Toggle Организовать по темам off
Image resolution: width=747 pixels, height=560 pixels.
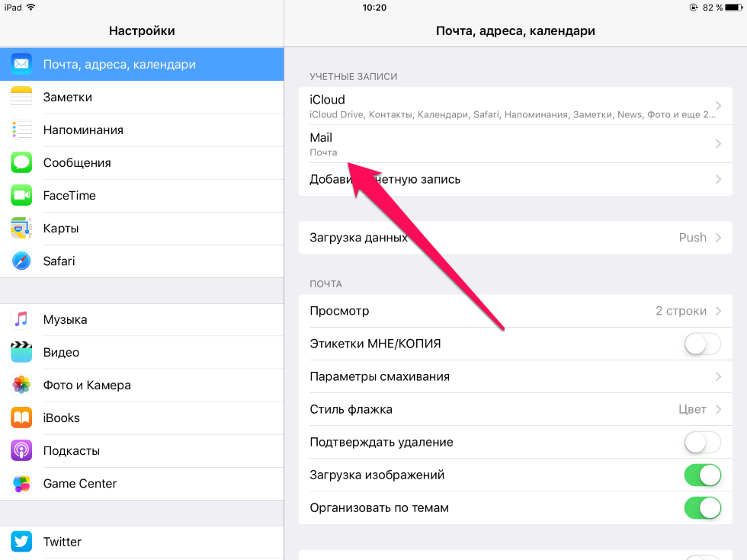(x=703, y=508)
